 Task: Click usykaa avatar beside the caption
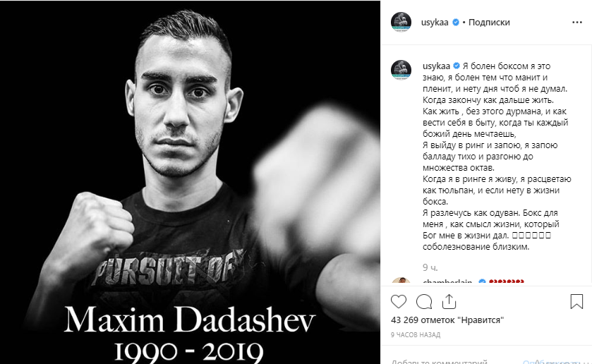click(401, 70)
